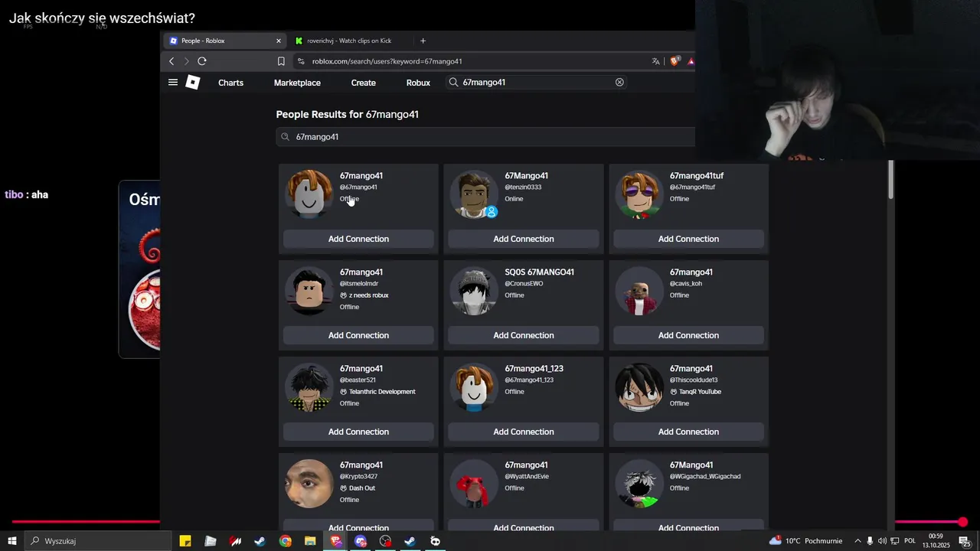Screen dimensions: 980x551
Task: Click the Windows Wyszukaj search box
Action: [x=98, y=541]
